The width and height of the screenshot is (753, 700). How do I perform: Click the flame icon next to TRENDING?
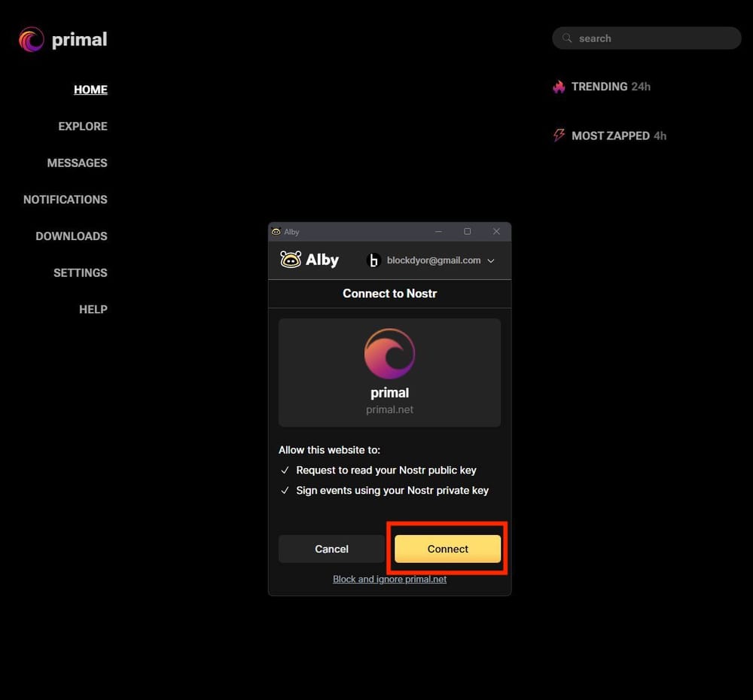point(558,87)
